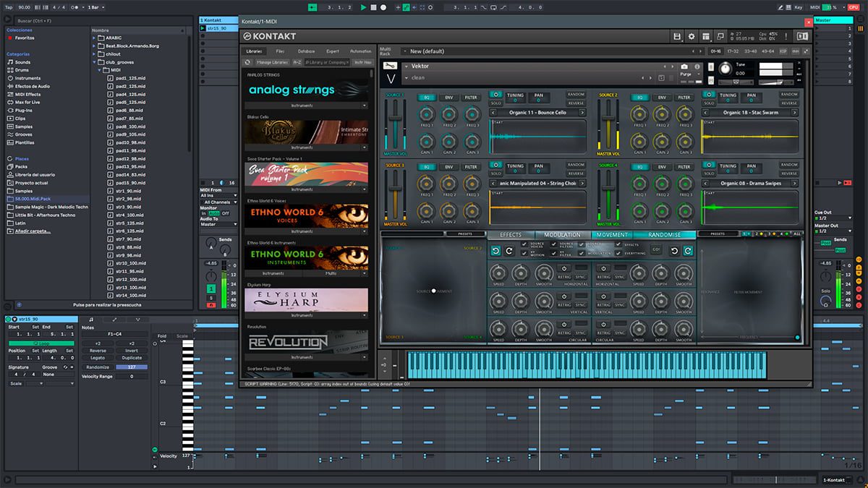Toggle Source 2 power button
The height and width of the screenshot is (488, 868).
coord(707,95)
